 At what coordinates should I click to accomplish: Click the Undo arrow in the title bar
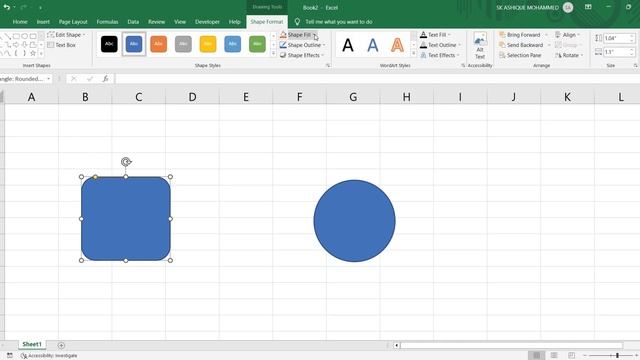[7, 7]
